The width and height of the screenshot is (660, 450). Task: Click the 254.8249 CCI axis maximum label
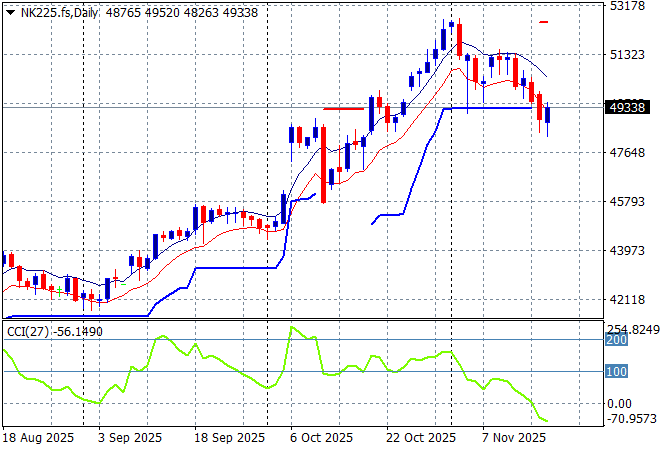pyautogui.click(x=632, y=329)
